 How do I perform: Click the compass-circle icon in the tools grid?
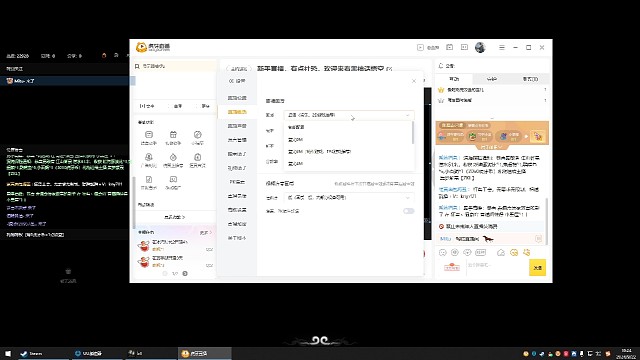click(198, 135)
